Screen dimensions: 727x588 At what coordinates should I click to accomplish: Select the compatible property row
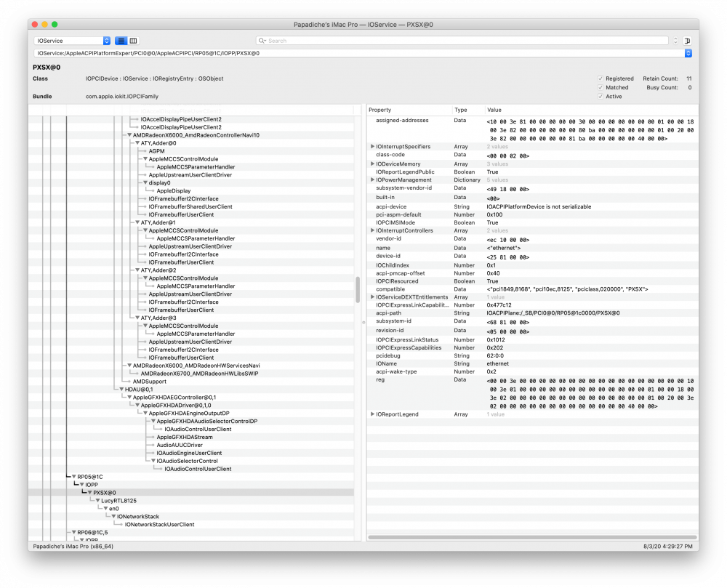(533, 289)
